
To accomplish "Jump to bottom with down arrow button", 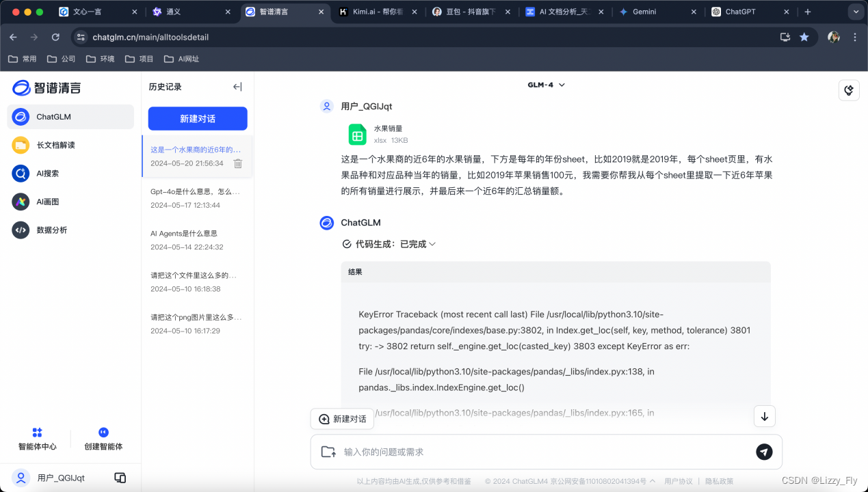I will [765, 416].
